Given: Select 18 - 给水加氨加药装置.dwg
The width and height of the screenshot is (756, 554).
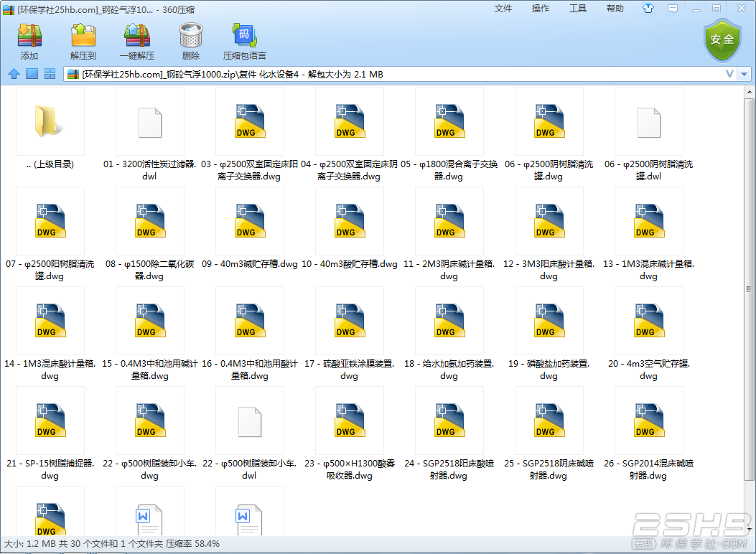Looking at the screenshot, I should click(449, 334).
